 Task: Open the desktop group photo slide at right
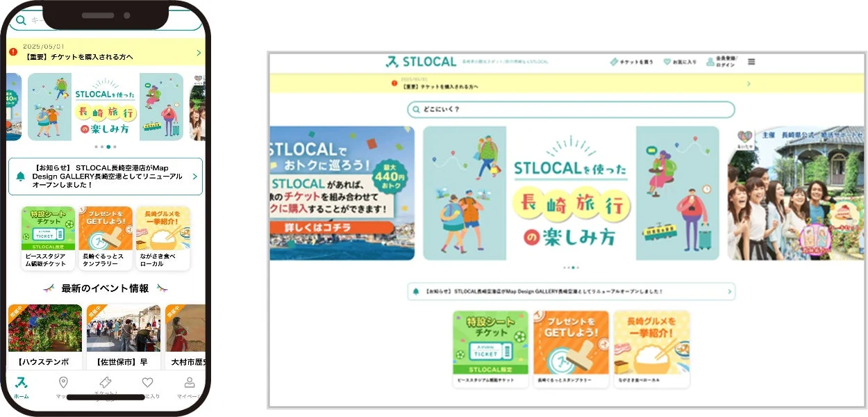pos(796,193)
